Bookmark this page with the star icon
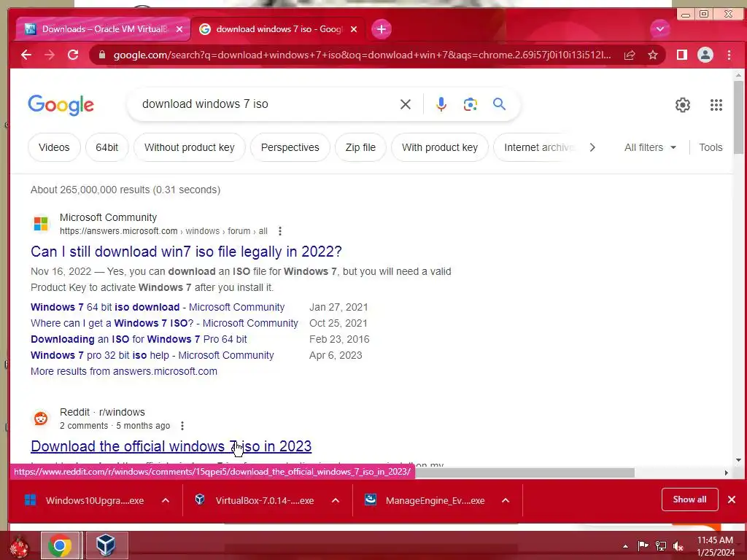747x560 pixels. point(653,55)
